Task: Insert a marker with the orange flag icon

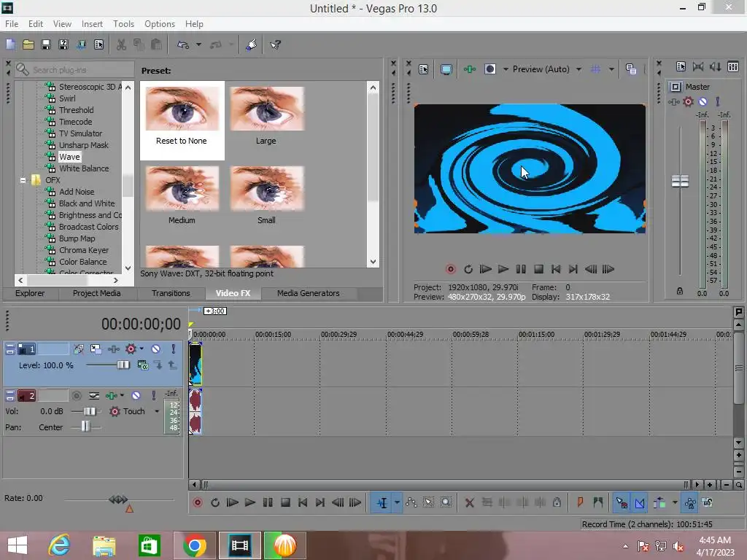Action: point(580,502)
